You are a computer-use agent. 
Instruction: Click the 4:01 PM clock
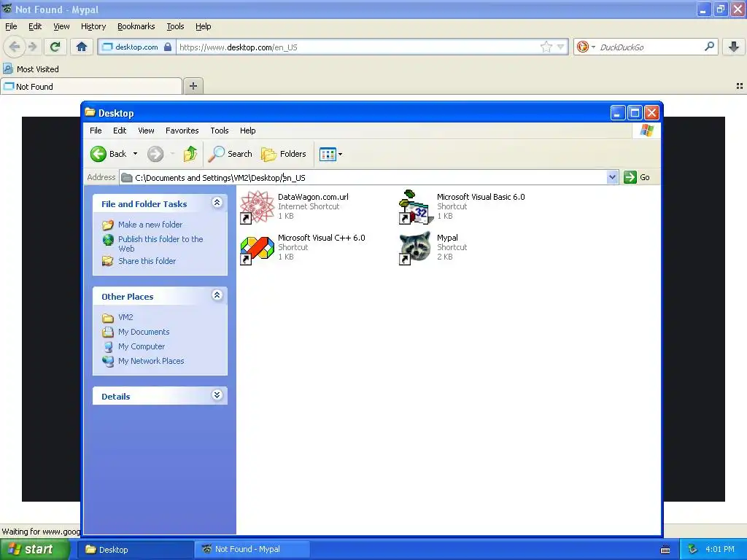720,549
